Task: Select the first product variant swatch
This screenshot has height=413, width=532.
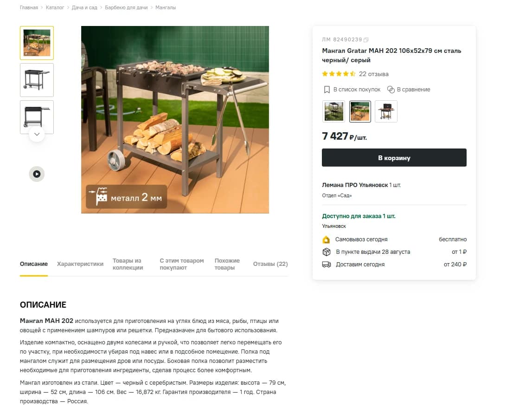Action: pyautogui.click(x=334, y=111)
